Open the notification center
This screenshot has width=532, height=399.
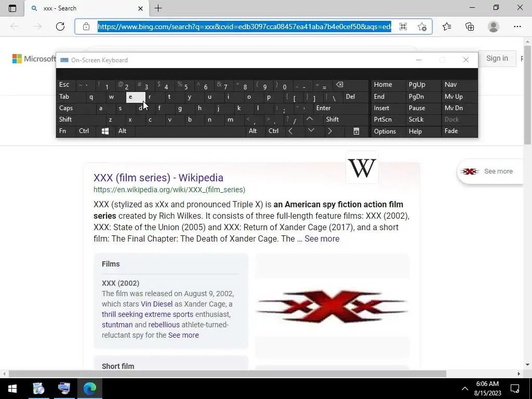pos(515,389)
